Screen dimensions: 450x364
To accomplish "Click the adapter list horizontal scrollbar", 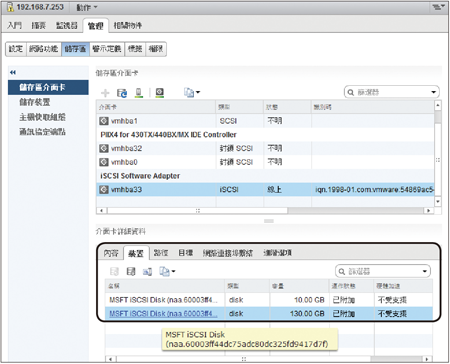I will click(x=197, y=211).
